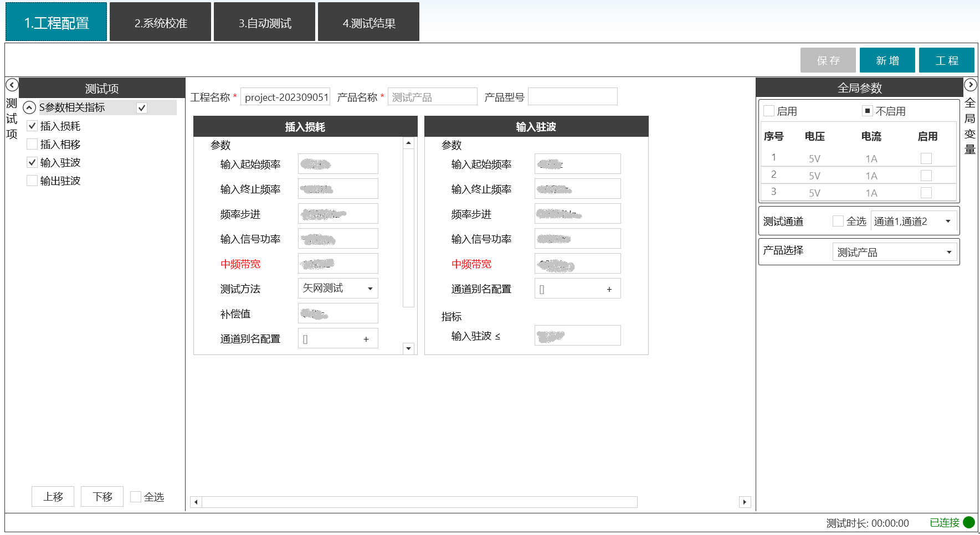980x535 pixels.
Task: Click the 电压 column header
Action: click(x=814, y=136)
